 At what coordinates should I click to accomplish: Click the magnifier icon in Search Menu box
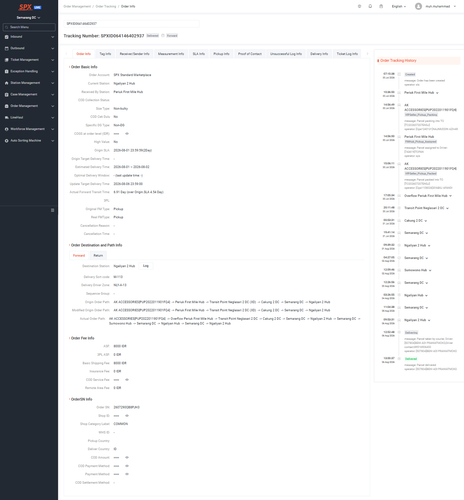pyautogui.click(x=6, y=27)
